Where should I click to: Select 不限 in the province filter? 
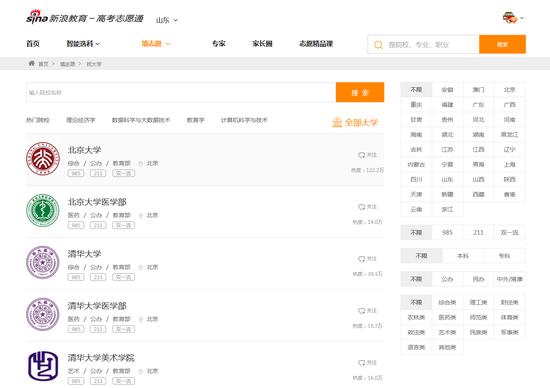click(416, 90)
